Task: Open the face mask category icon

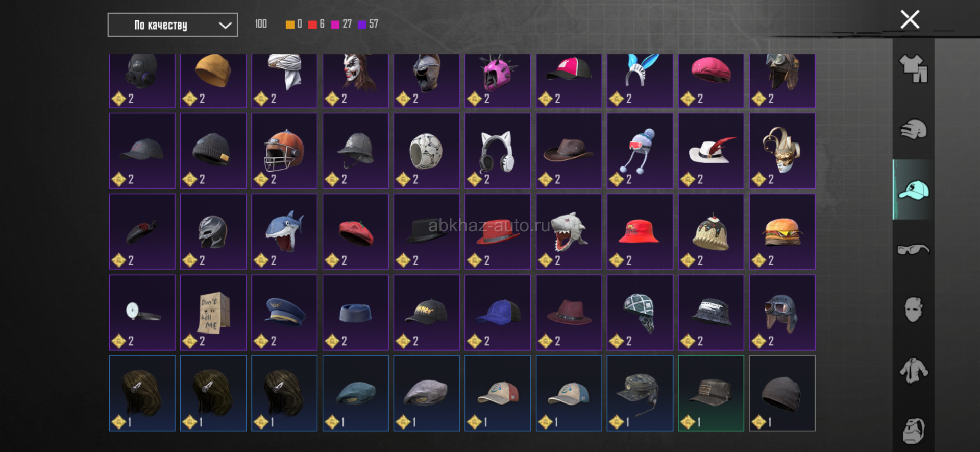Action: (x=913, y=310)
